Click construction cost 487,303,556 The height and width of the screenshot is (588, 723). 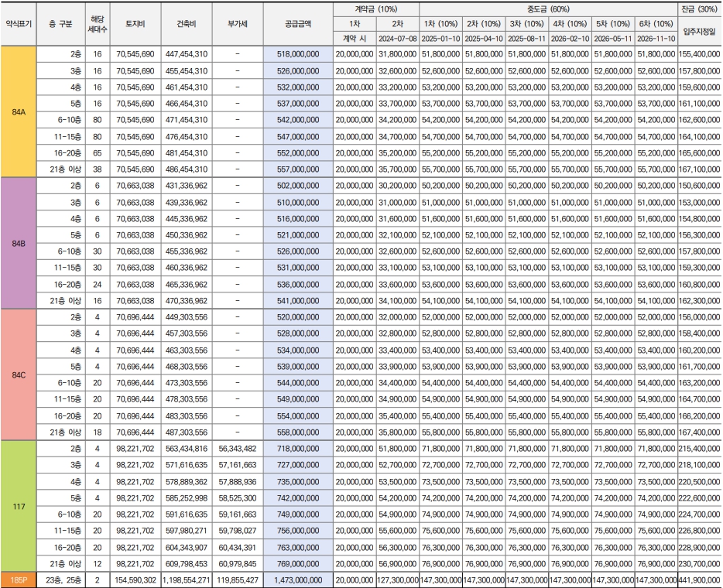pos(187,432)
